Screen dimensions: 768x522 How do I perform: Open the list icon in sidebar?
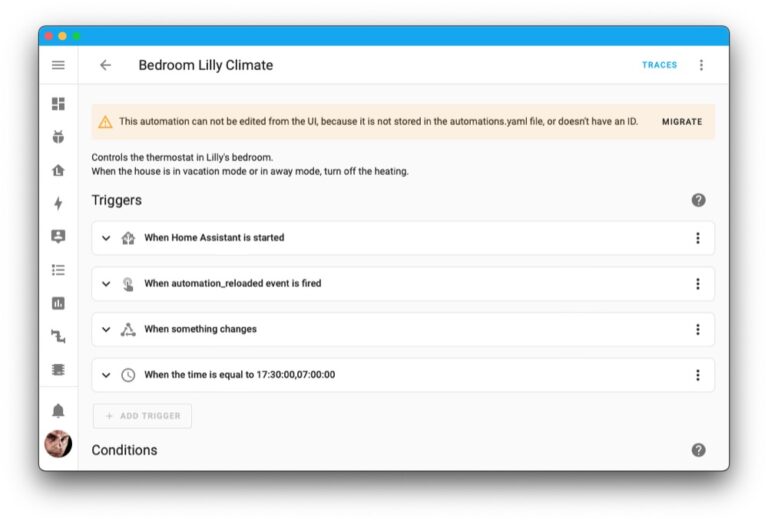[x=58, y=270]
